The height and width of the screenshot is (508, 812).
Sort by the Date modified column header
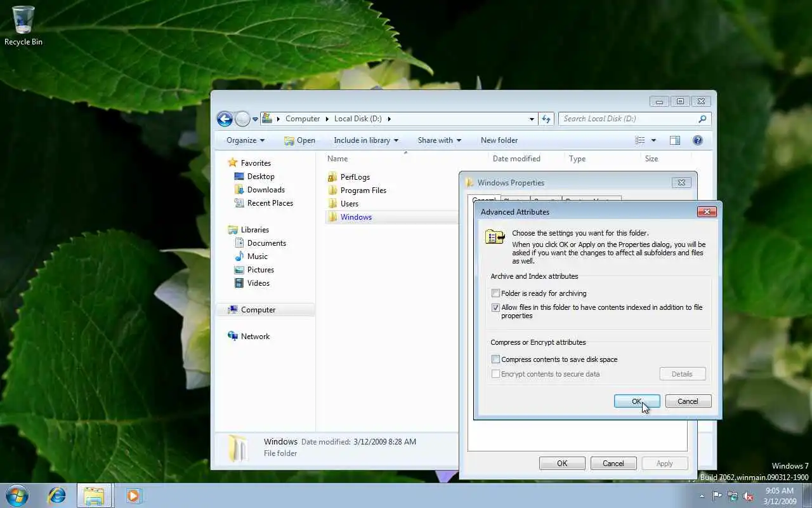click(x=527, y=159)
